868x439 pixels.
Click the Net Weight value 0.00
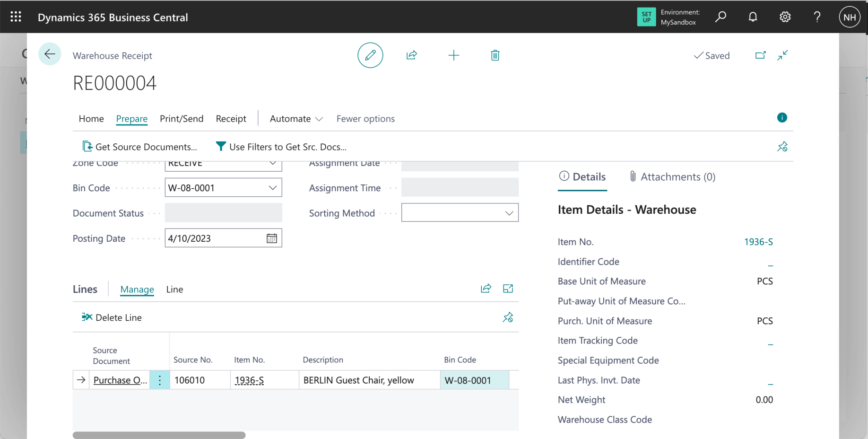[x=764, y=400]
